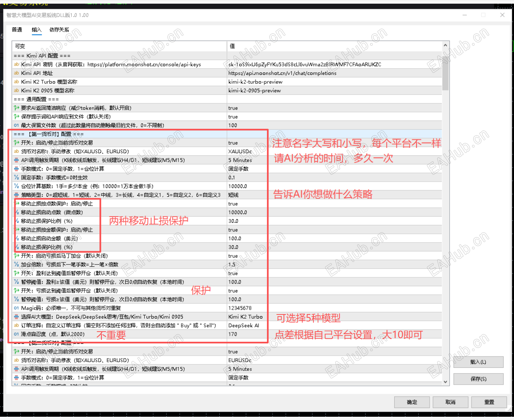514x420 pixels.
Task: Click the scrollbar down arrow of the parameter list
Action: pyautogui.click(x=445, y=382)
